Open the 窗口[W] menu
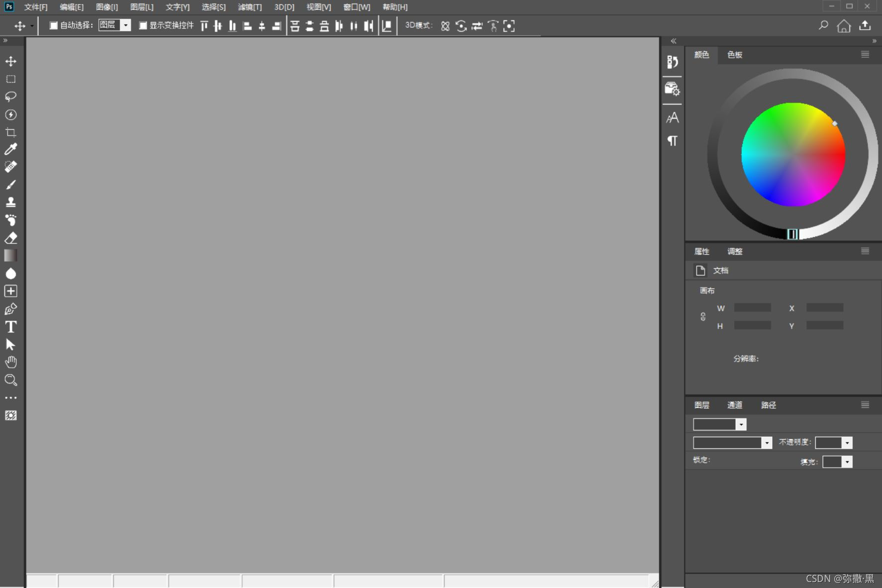The width and height of the screenshot is (882, 588). click(x=357, y=7)
